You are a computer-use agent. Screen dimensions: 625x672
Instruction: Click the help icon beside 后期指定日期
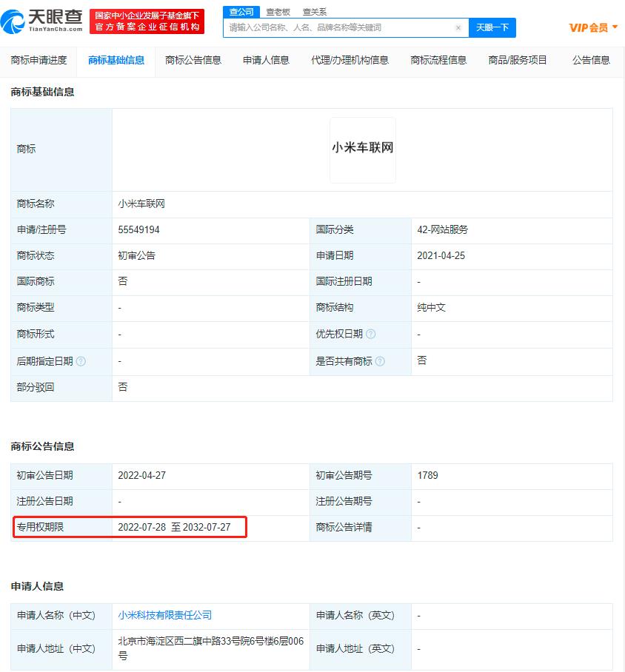[x=81, y=361]
